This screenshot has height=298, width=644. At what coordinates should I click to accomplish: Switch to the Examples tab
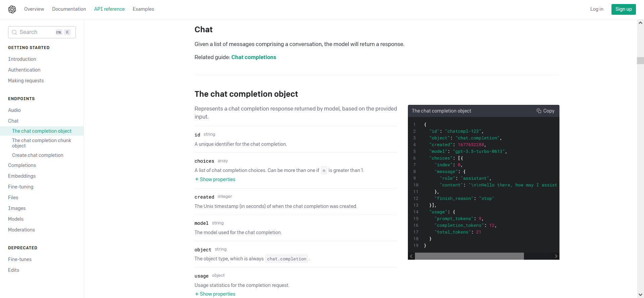[143, 9]
